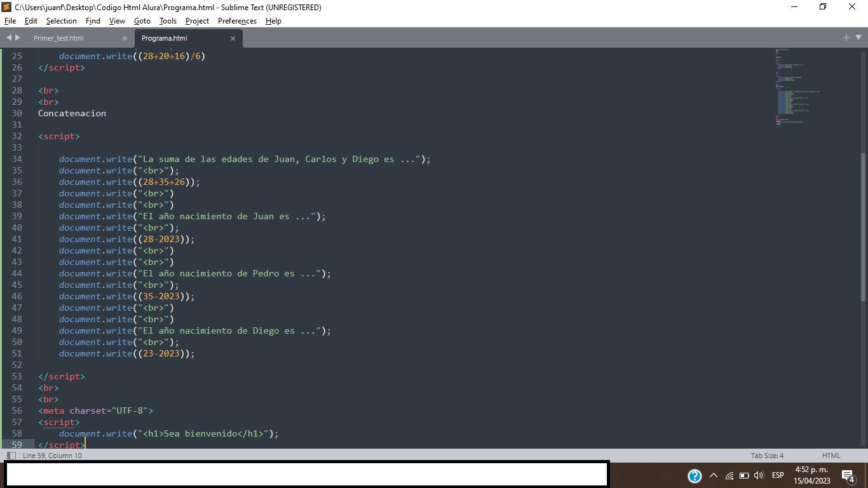This screenshot has width=868, height=488.
Task: Switch ESP keyboard language indicator
Action: tap(778, 475)
